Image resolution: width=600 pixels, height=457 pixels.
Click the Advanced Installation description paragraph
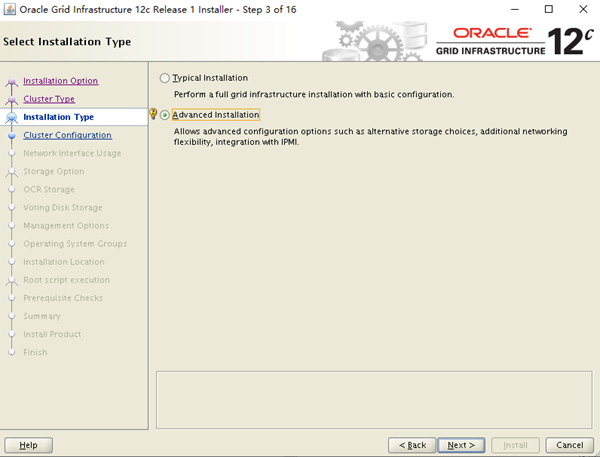[370, 137]
